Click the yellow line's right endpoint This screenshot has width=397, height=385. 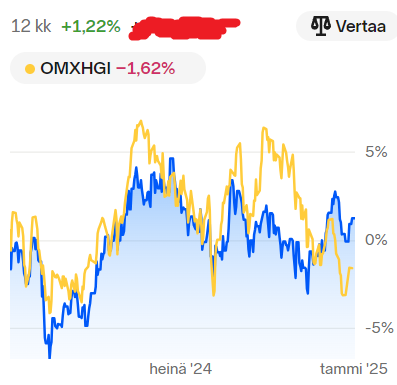352,268
